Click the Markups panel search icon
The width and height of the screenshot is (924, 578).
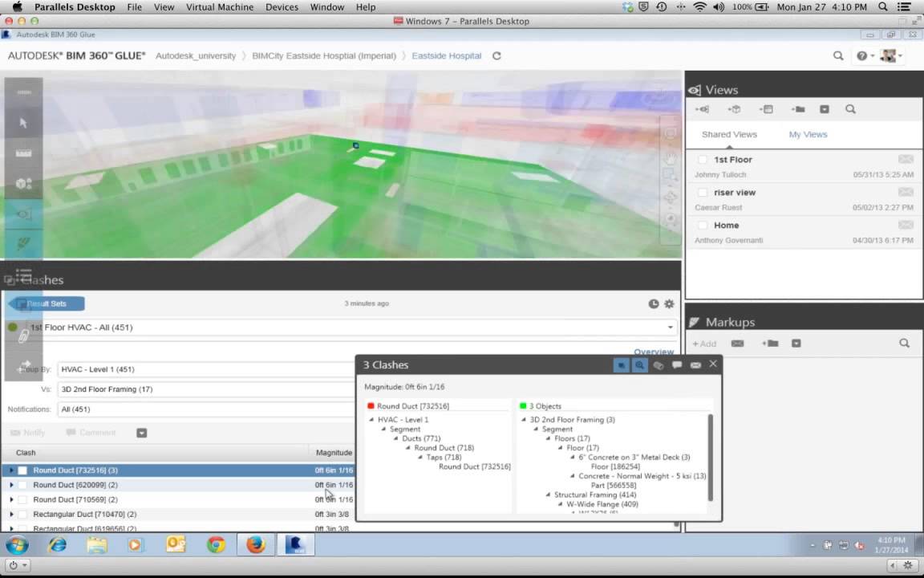[x=904, y=343]
